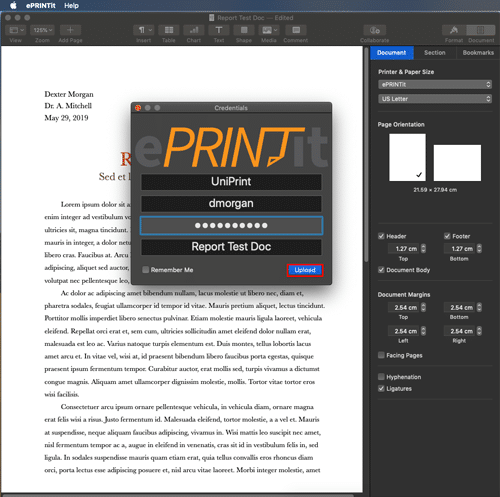Open the Insert paragraph icon menu

pos(144,30)
